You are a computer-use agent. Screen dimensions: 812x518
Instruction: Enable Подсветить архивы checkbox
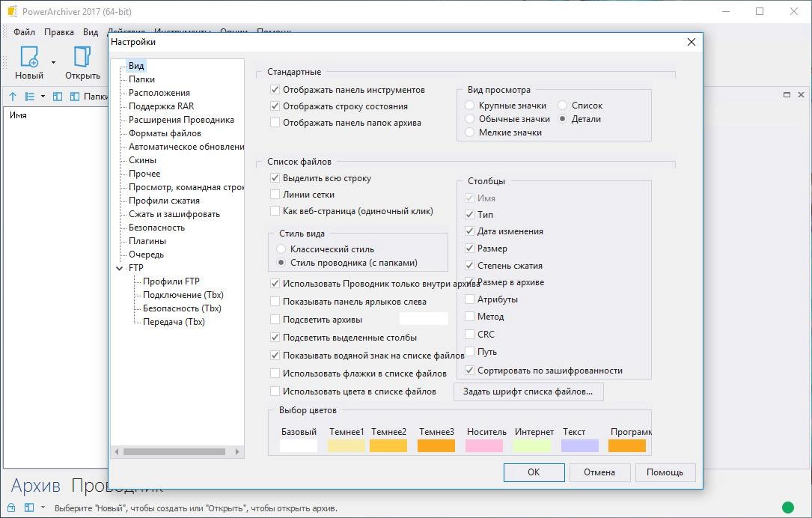point(275,320)
